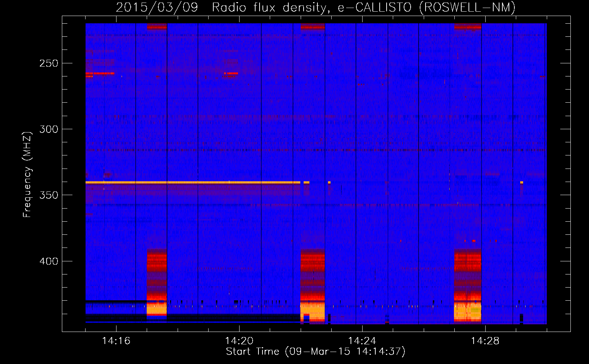Click the date '2015/03/09' in the title

click(x=157, y=7)
